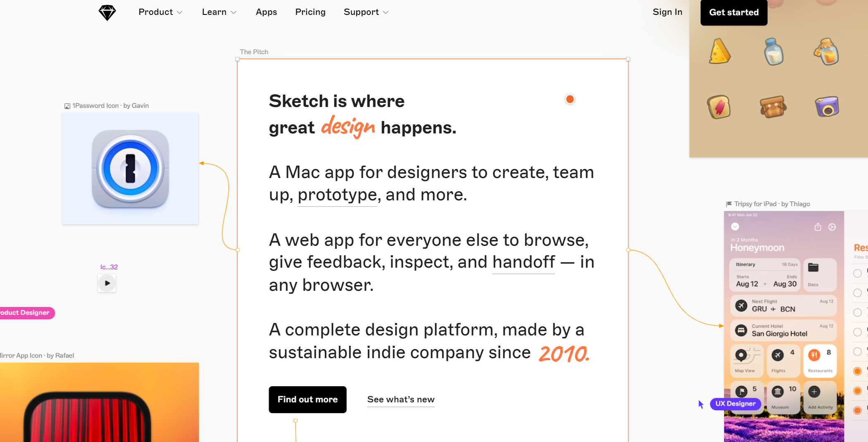Click the Find out more button
This screenshot has height=442, width=868.
click(308, 399)
